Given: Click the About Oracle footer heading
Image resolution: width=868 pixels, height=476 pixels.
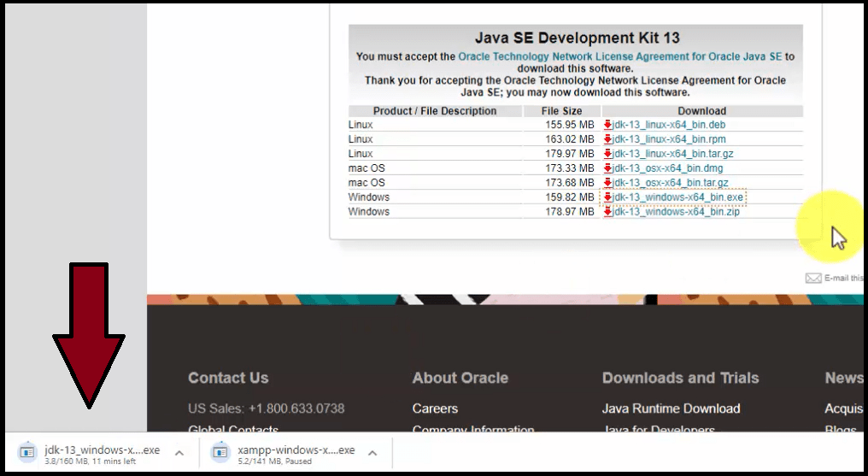Looking at the screenshot, I should click(x=460, y=378).
